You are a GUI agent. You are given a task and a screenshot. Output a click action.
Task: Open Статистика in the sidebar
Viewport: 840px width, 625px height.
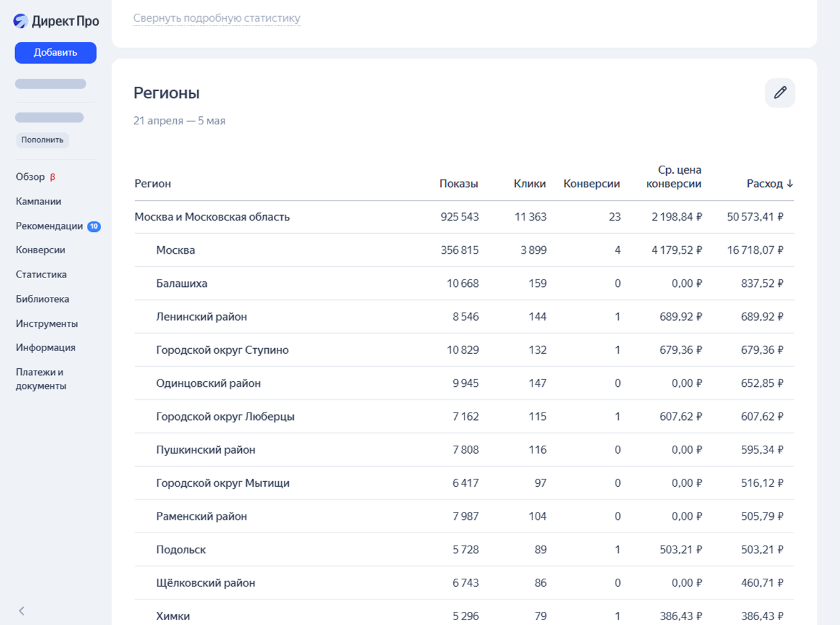(x=41, y=274)
